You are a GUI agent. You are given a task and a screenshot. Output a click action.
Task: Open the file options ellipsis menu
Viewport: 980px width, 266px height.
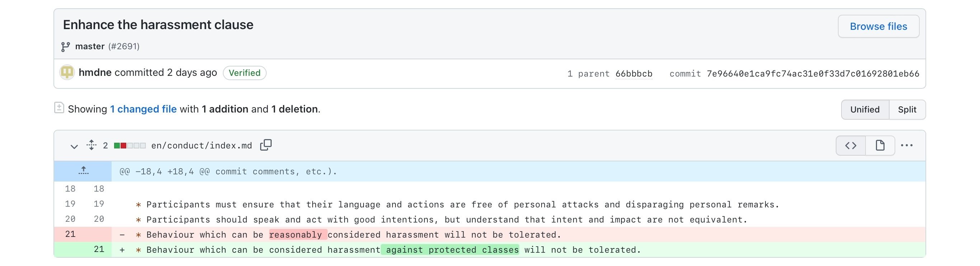coord(906,146)
